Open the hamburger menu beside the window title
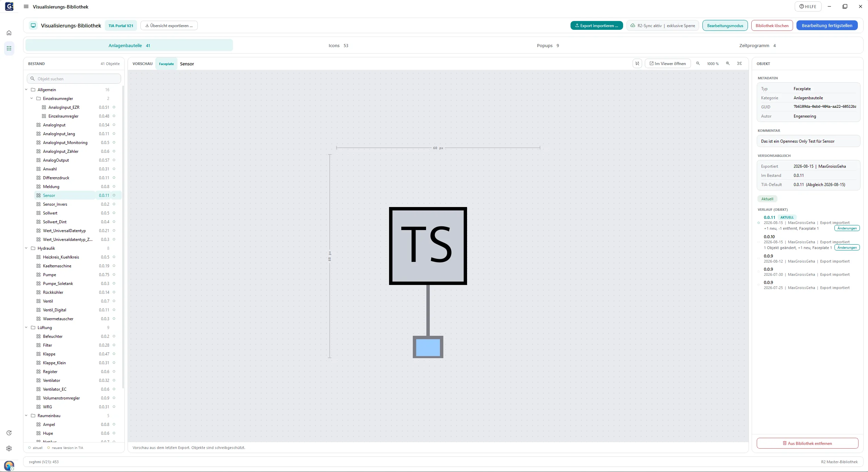 click(26, 6)
